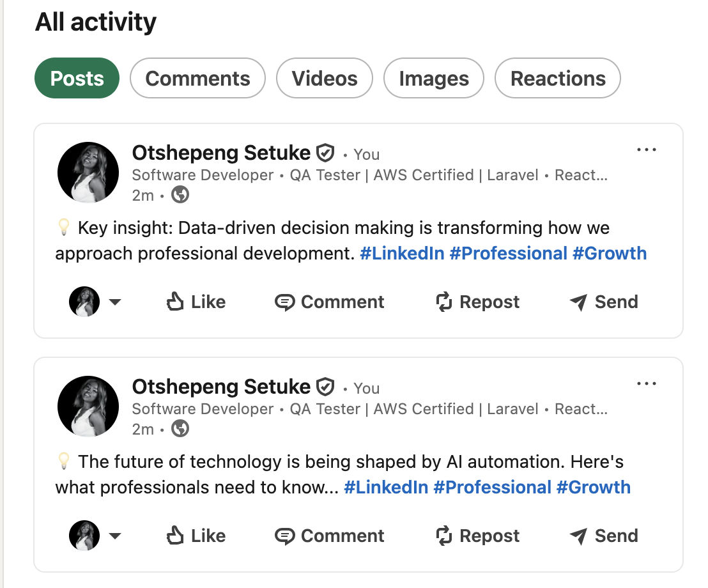Expand reaction identity dropdown on second post
This screenshot has width=708, height=588.
tap(115, 536)
